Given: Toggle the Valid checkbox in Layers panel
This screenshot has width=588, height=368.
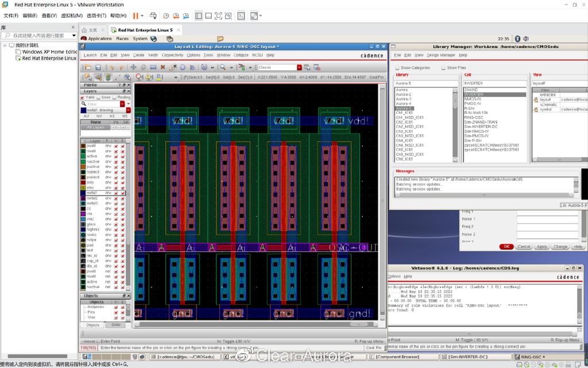Looking at the screenshot, I should pos(83,97).
